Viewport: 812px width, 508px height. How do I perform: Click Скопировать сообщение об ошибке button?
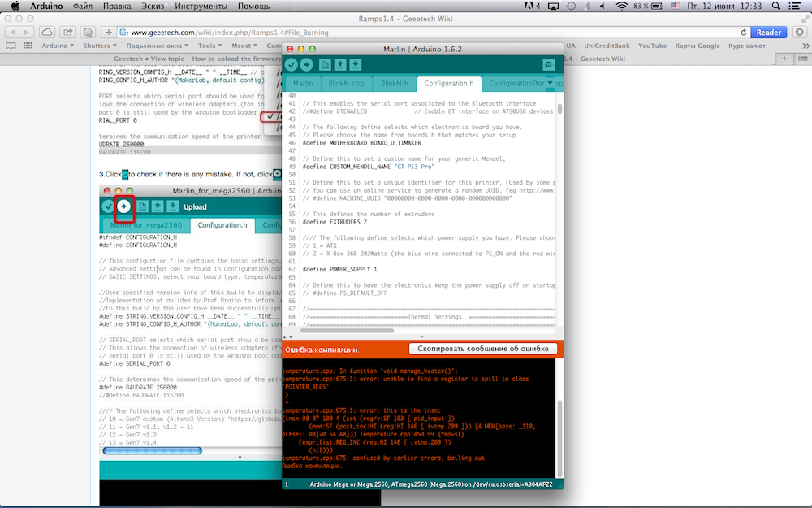[x=482, y=349]
